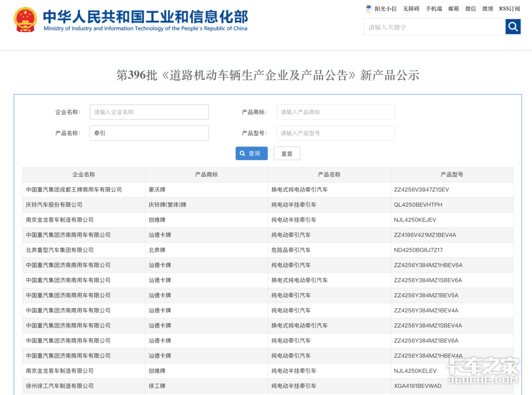Select model NJL4250KEJEV
The height and width of the screenshot is (395, 532).
(x=415, y=220)
